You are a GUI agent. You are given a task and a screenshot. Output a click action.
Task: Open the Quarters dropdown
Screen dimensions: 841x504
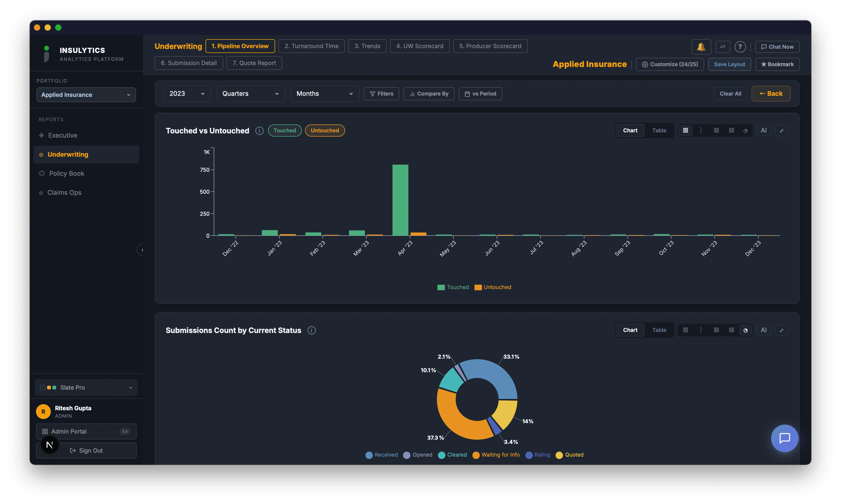pyautogui.click(x=251, y=94)
